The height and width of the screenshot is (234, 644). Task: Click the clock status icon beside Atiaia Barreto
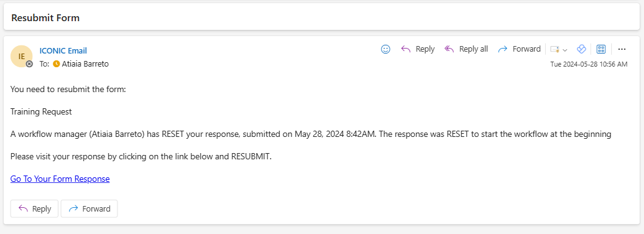pyautogui.click(x=57, y=63)
